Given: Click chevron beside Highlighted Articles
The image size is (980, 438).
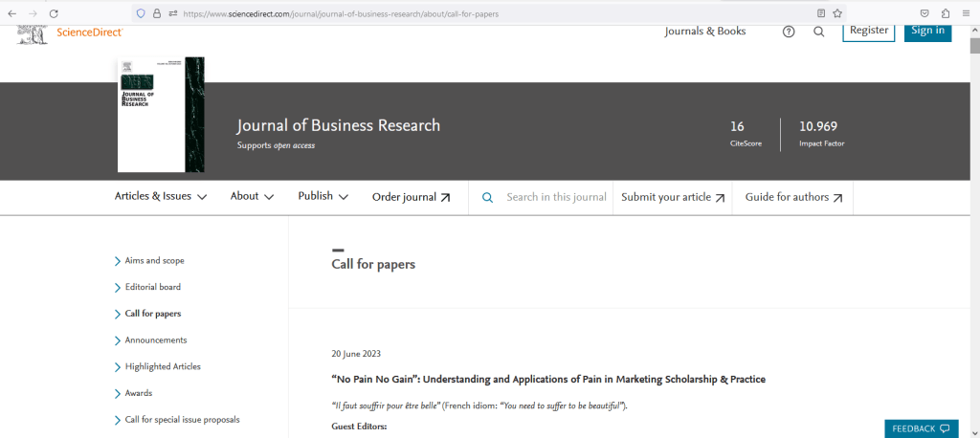Looking at the screenshot, I should coord(118,367).
